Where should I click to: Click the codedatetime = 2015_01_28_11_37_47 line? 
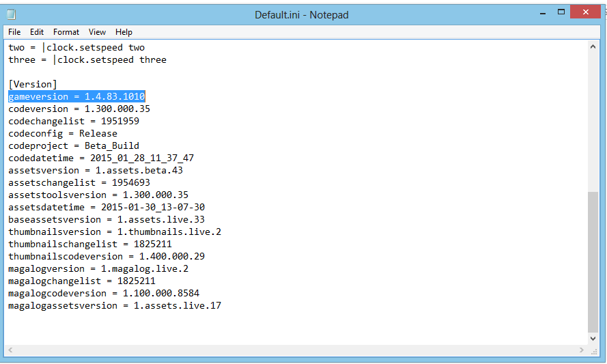click(x=101, y=158)
